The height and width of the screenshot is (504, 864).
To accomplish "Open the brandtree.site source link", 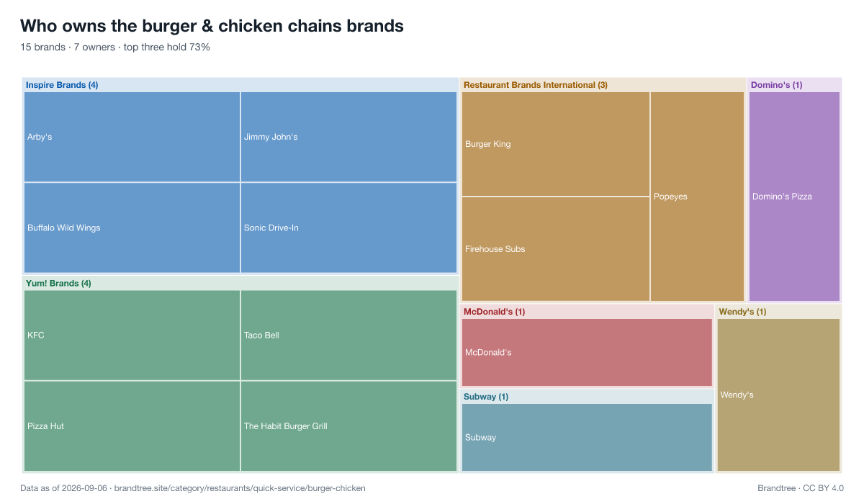I will click(x=240, y=488).
